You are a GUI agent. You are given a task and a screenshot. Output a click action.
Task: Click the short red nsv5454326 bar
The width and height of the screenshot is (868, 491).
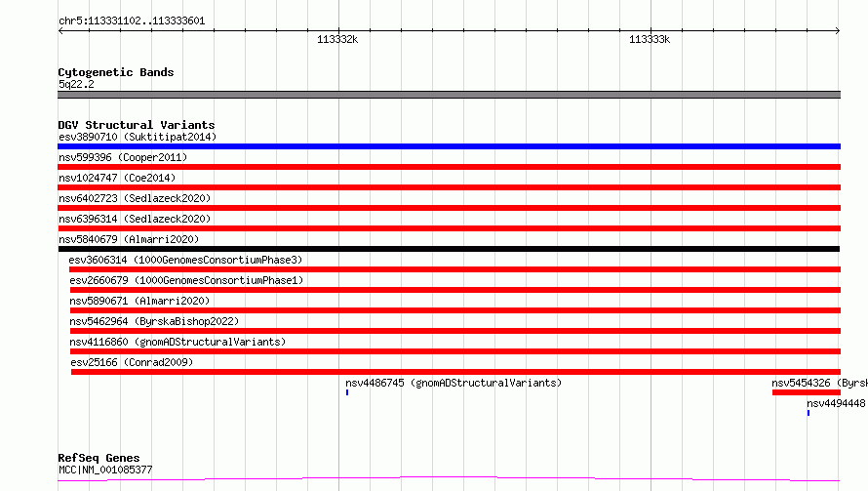(x=807, y=392)
